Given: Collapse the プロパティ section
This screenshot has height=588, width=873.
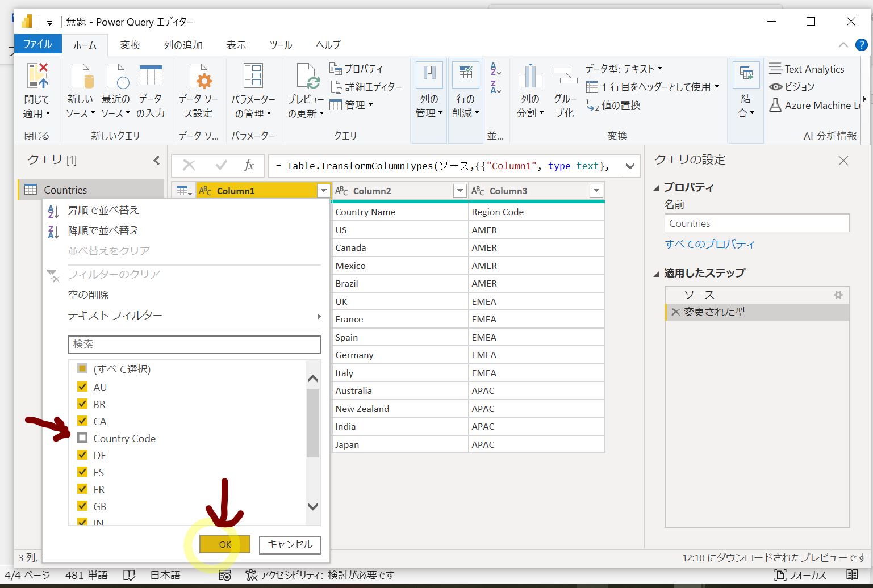Looking at the screenshot, I should tap(657, 188).
